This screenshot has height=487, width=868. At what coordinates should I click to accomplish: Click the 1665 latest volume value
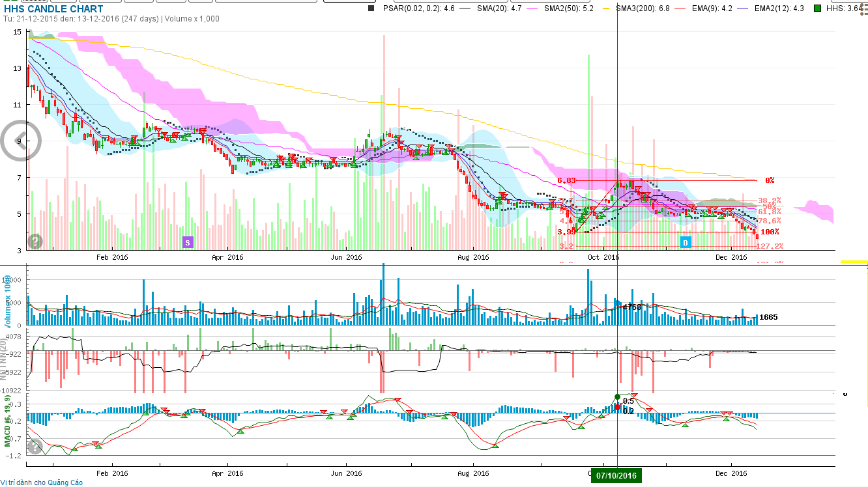768,317
